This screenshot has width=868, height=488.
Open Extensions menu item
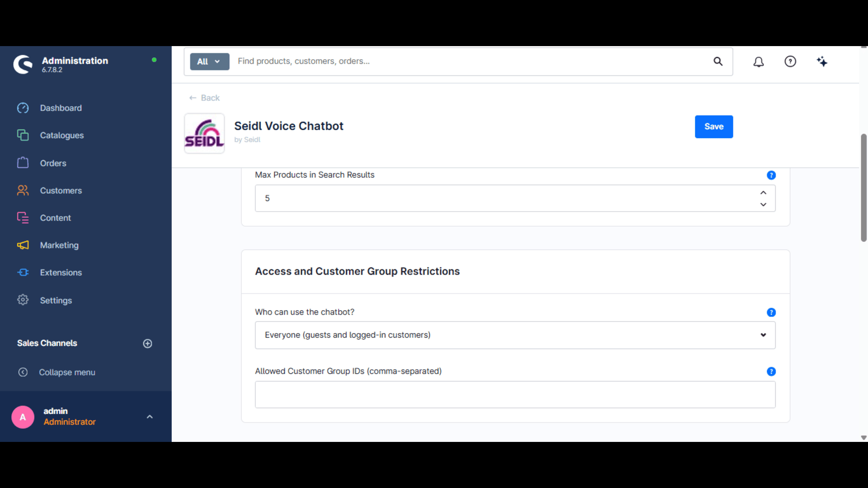tap(61, 272)
